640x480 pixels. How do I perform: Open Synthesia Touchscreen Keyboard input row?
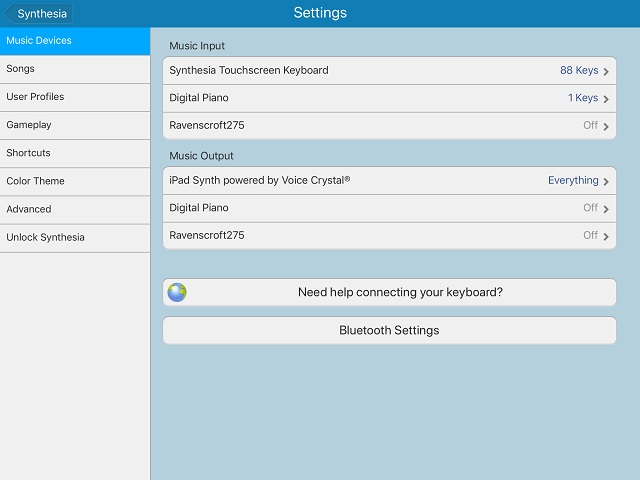tap(389, 71)
